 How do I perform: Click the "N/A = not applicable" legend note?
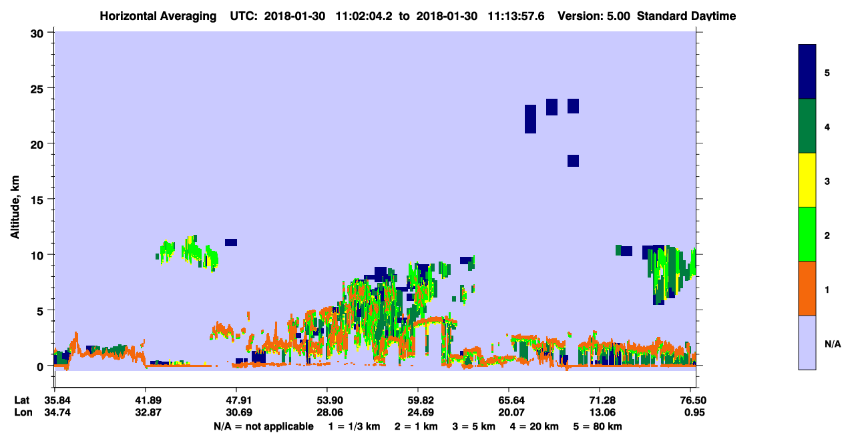(263, 426)
